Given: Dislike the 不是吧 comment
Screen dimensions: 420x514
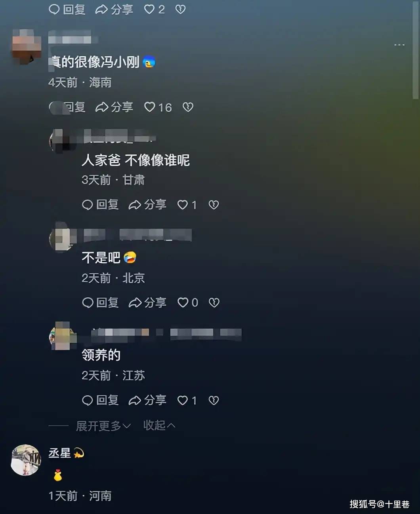Looking at the screenshot, I should click(x=214, y=303).
